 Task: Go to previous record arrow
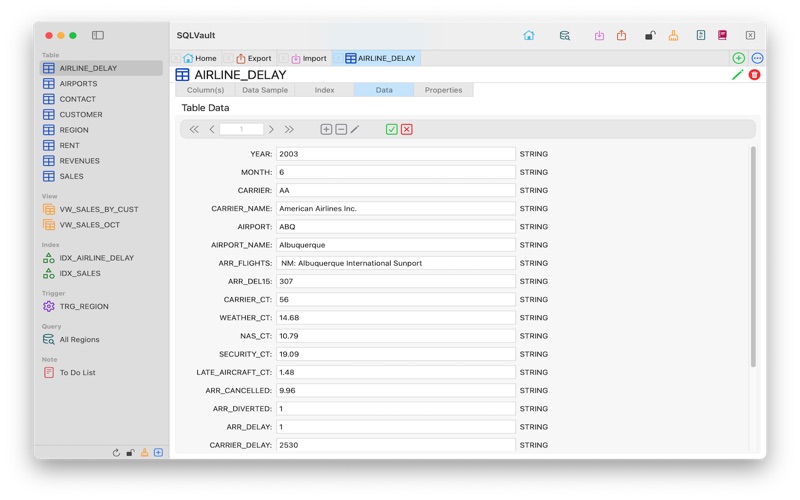point(212,130)
